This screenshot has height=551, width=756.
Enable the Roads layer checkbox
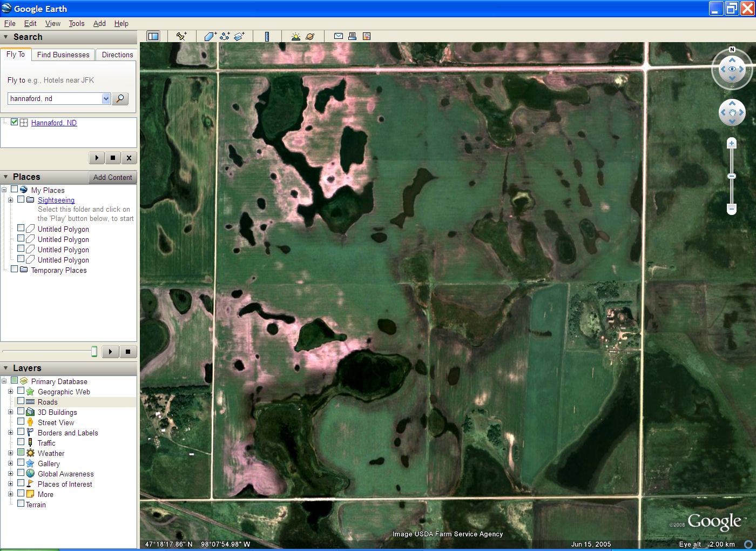(21, 401)
